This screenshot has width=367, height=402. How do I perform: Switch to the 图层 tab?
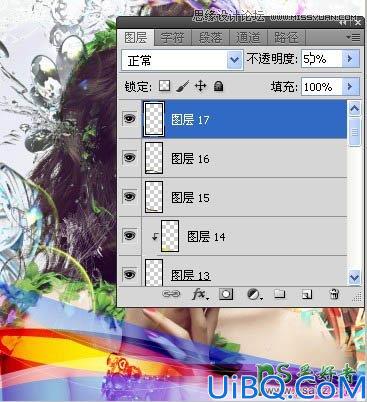[x=136, y=37]
